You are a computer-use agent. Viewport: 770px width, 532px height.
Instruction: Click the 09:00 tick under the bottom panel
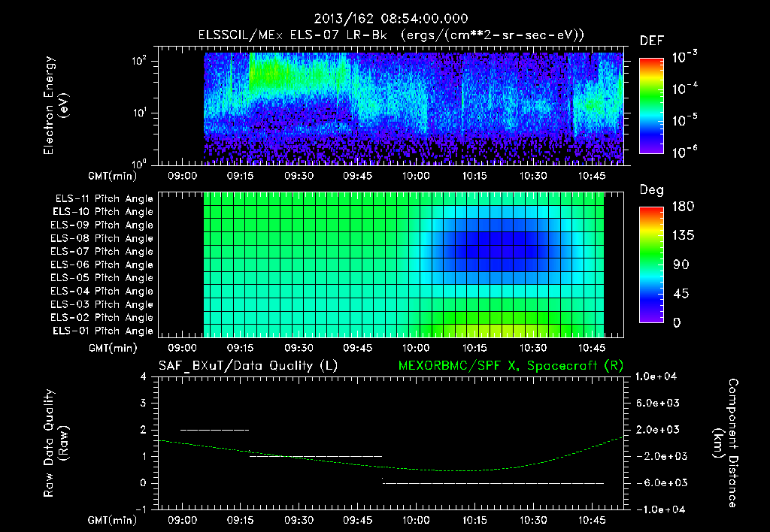[182, 520]
